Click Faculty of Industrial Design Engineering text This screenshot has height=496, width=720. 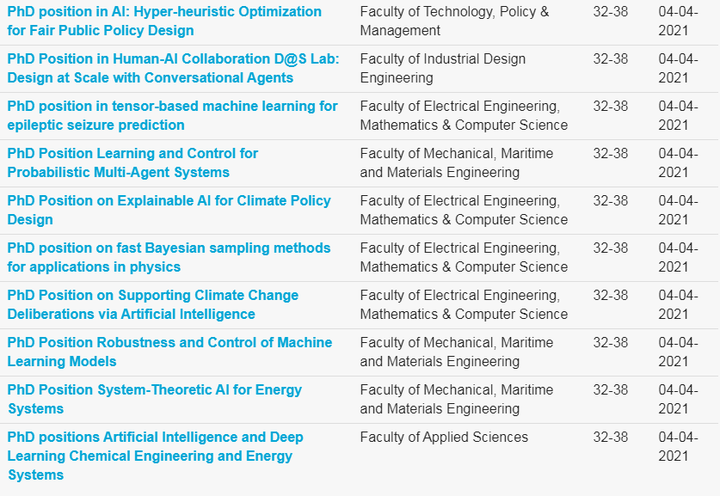[x=442, y=68]
